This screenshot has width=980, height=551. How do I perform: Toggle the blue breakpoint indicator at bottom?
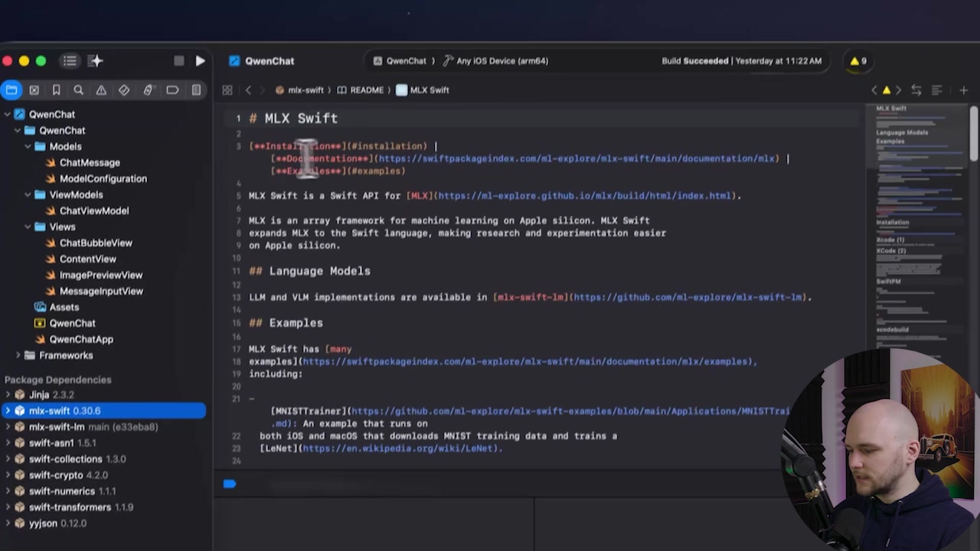coord(230,483)
